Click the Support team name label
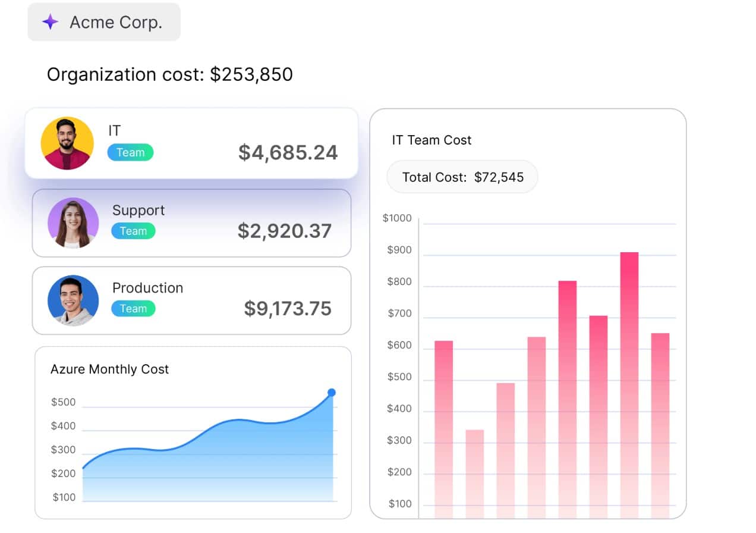Viewport: 756px width, 533px height. pos(138,211)
